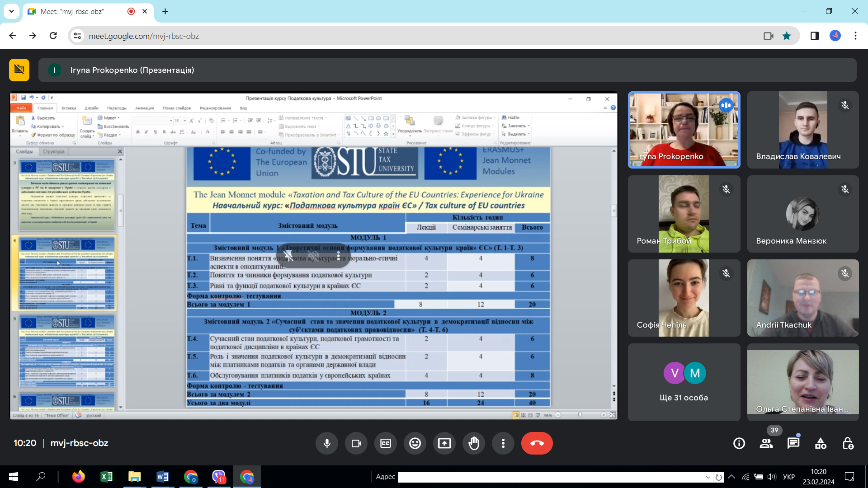Click the Файл button in shared PowerPoint
868x488 pixels.
click(x=22, y=108)
